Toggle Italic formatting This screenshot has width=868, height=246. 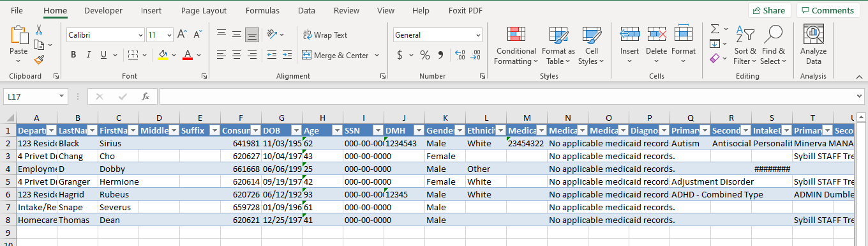89,55
